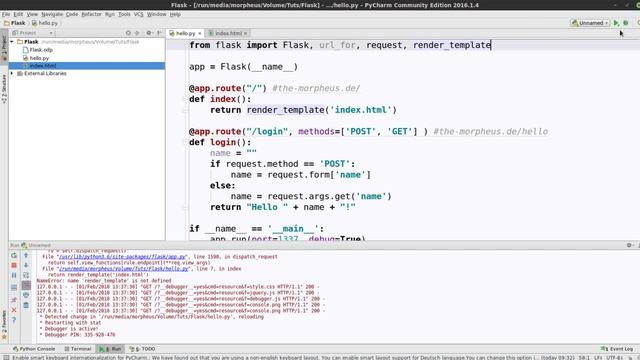The image size is (640, 360).
Task: Clear all console output with trash icon
Action: click(26, 305)
